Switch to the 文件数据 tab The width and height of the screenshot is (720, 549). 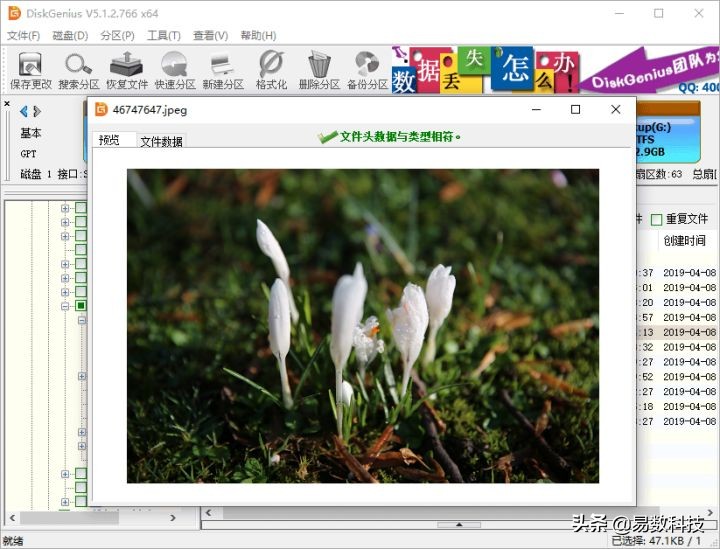pyautogui.click(x=161, y=141)
